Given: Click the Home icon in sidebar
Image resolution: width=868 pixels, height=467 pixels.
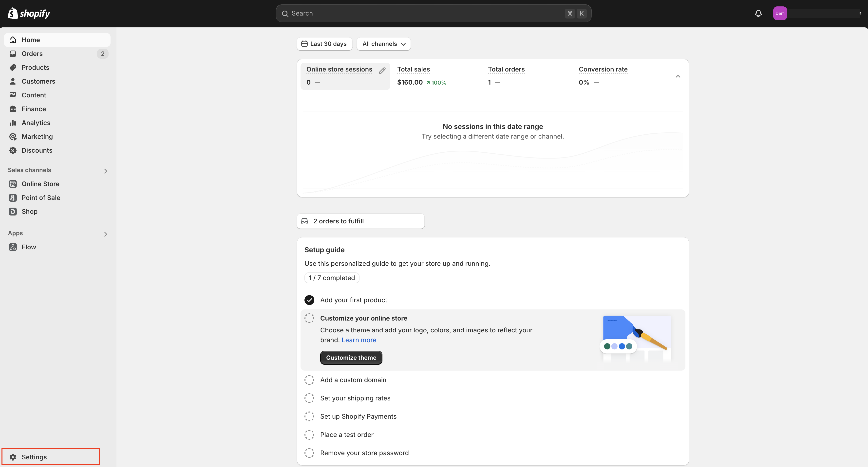Looking at the screenshot, I should (13, 40).
